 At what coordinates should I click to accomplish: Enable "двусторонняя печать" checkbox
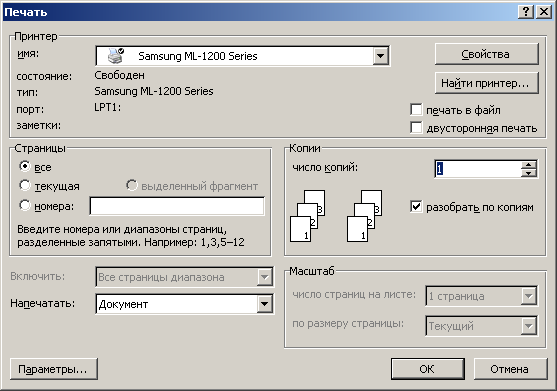tap(416, 127)
